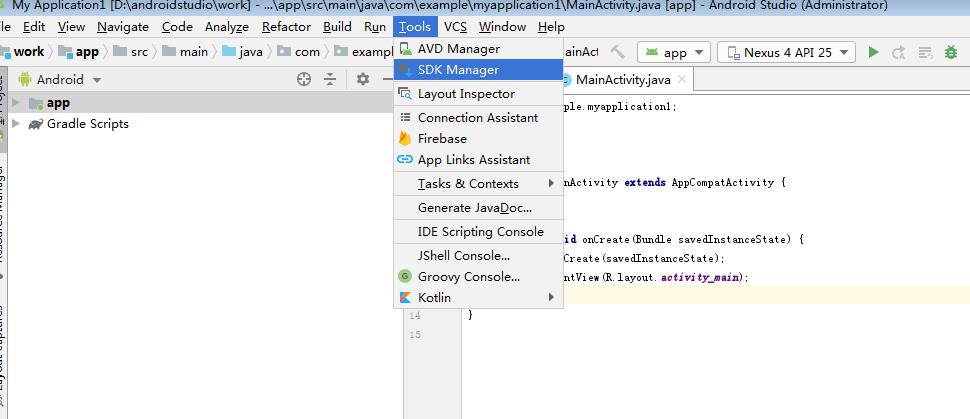Choose Generate JavaDoc... menu entry
The height and width of the screenshot is (419, 970).
[x=478, y=208]
